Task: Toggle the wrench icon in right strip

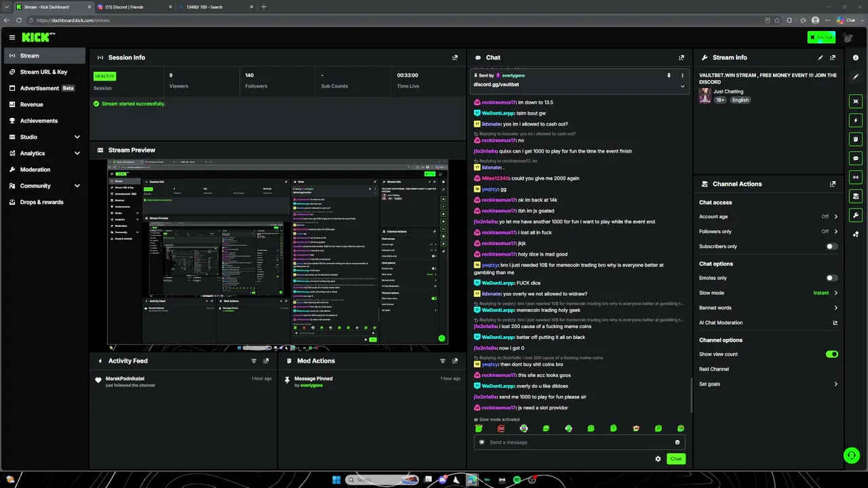Action: pos(856,216)
